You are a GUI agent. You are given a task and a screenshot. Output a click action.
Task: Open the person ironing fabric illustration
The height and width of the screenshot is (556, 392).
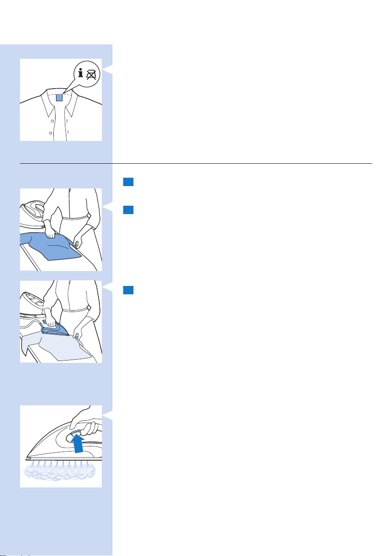coord(61,322)
